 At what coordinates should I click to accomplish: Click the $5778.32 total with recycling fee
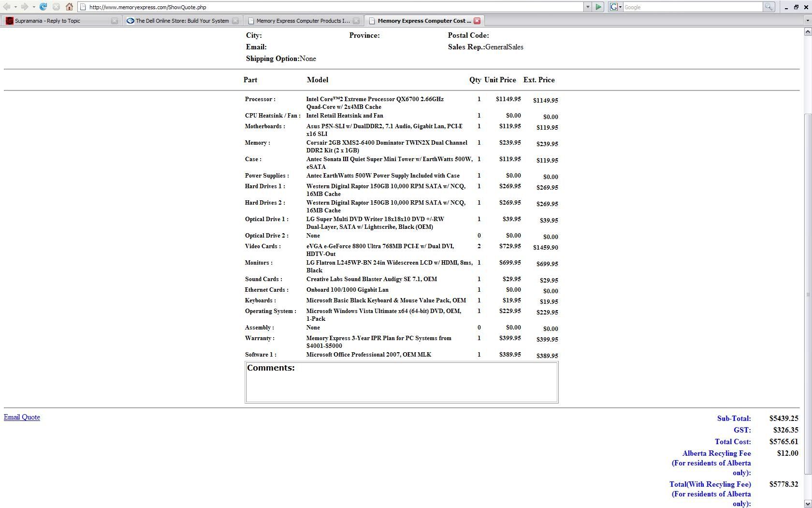pyautogui.click(x=784, y=484)
